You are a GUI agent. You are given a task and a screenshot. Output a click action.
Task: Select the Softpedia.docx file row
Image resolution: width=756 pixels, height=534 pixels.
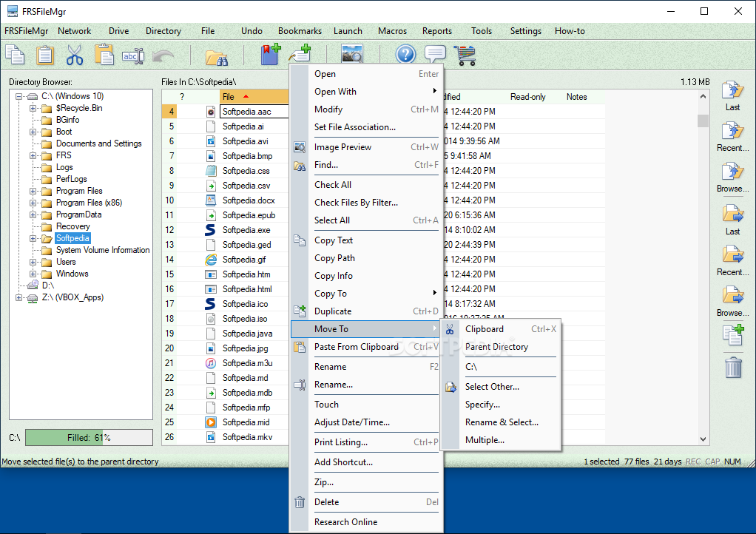(x=249, y=200)
